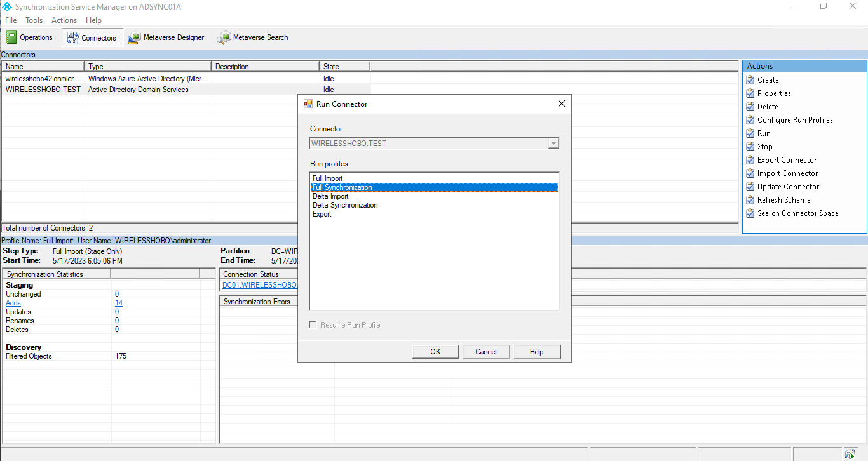Select the Connectors toolbar icon
Image resolution: width=868 pixels, height=461 pixels.
pos(72,37)
